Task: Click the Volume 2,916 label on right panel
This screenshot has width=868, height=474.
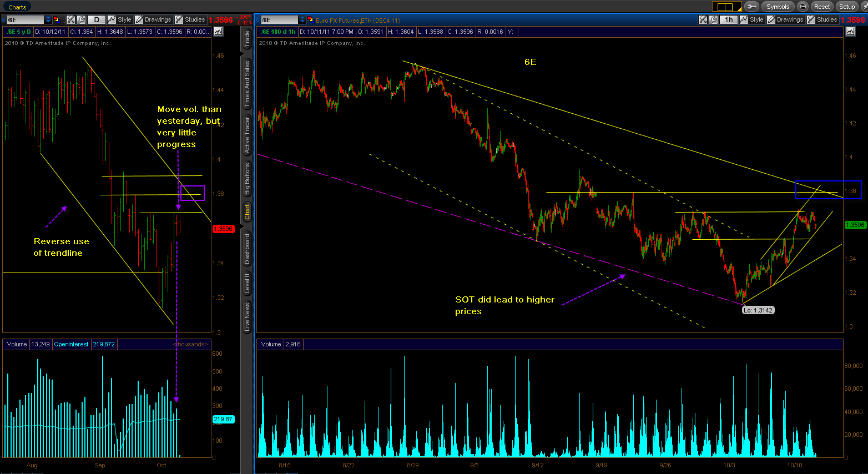Action: pos(281,344)
